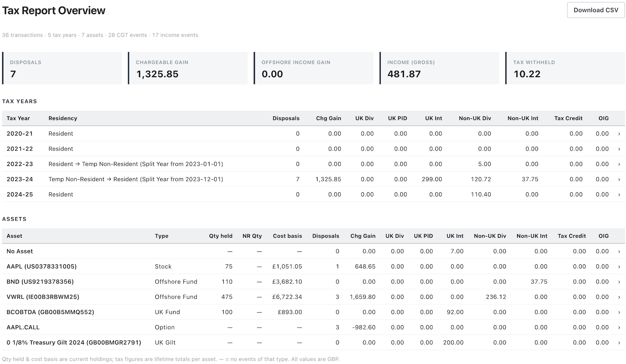Click residency text starting 'Temp Non-Resident → Resident'
The image size is (626, 364).
(x=136, y=179)
